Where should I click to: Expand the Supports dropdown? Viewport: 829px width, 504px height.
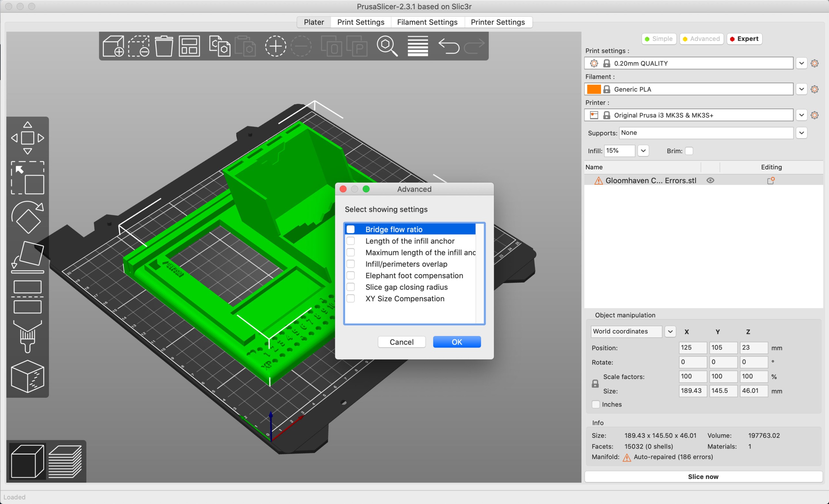801,133
